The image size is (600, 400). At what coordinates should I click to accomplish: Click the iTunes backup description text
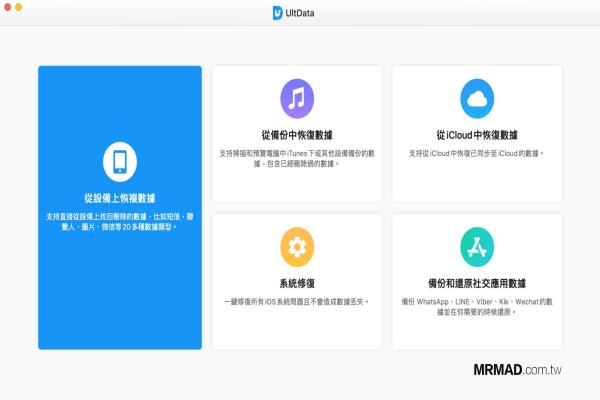(x=297, y=158)
